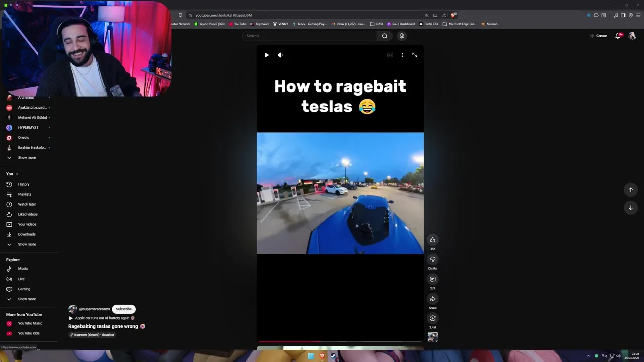
Task: Open the HYPERMYST subscription
Action: pos(29,128)
